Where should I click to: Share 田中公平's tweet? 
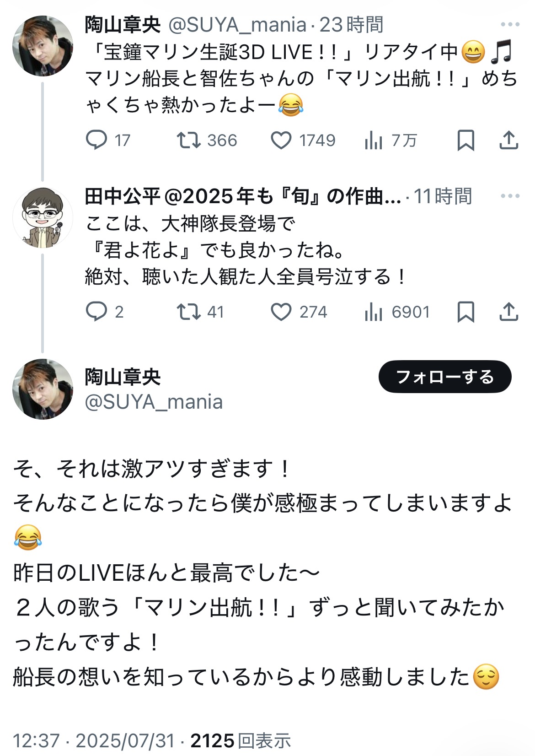[x=508, y=312]
